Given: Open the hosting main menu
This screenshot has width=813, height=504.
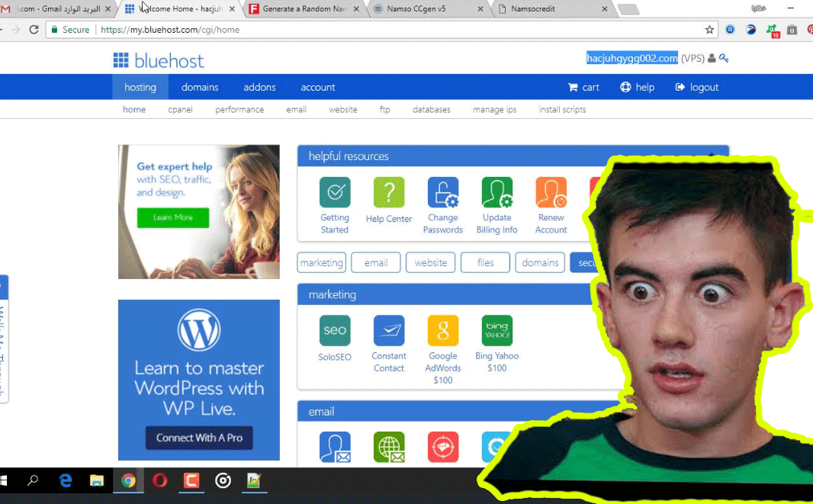Looking at the screenshot, I should tap(140, 87).
